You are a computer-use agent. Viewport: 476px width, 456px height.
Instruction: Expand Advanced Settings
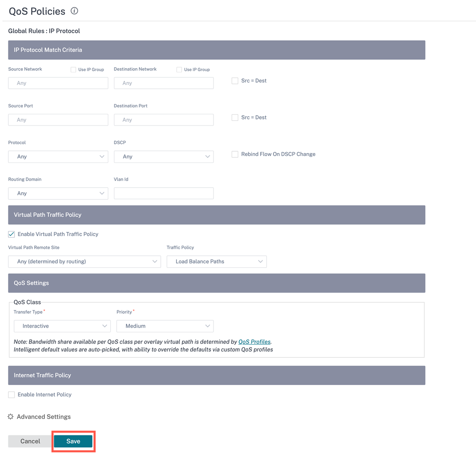coord(44,416)
